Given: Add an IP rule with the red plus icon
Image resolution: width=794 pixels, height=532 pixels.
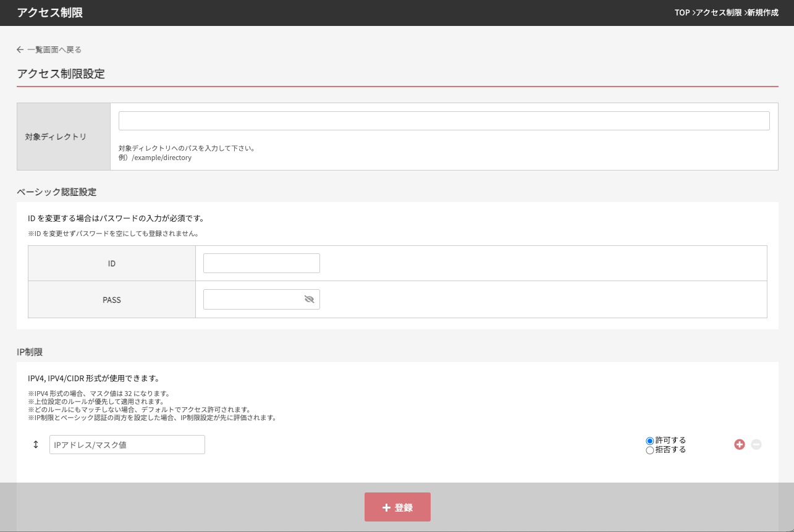Looking at the screenshot, I should [x=739, y=444].
